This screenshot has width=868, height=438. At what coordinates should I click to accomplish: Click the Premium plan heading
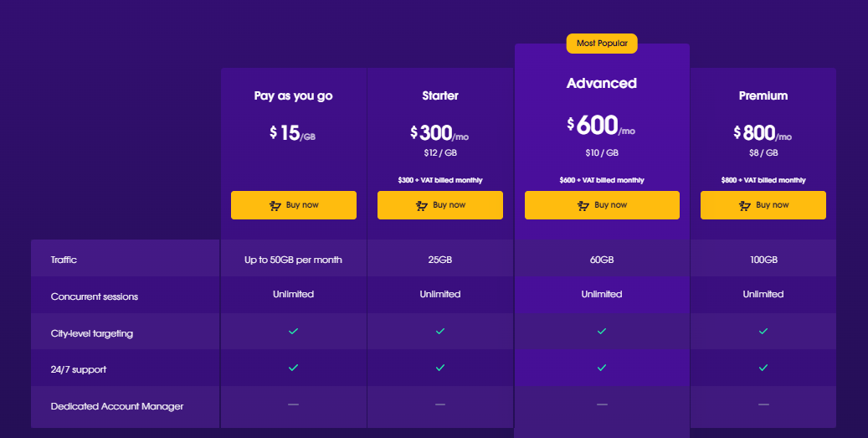pyautogui.click(x=763, y=96)
